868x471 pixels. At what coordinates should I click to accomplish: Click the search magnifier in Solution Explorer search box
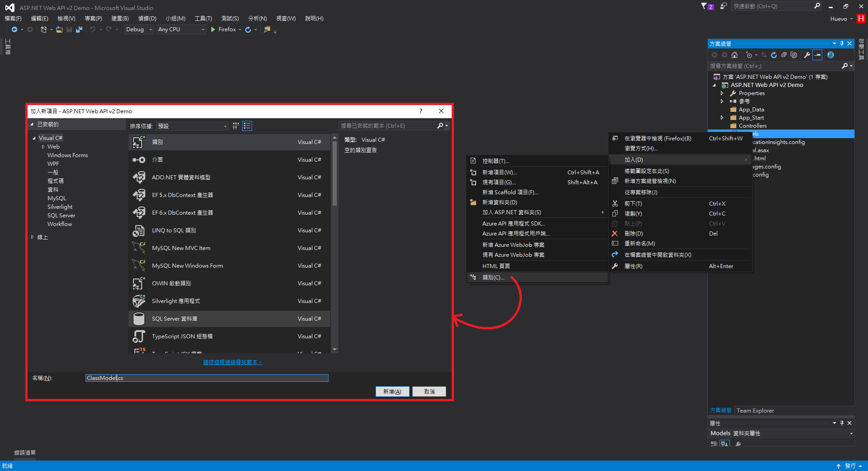(x=844, y=66)
